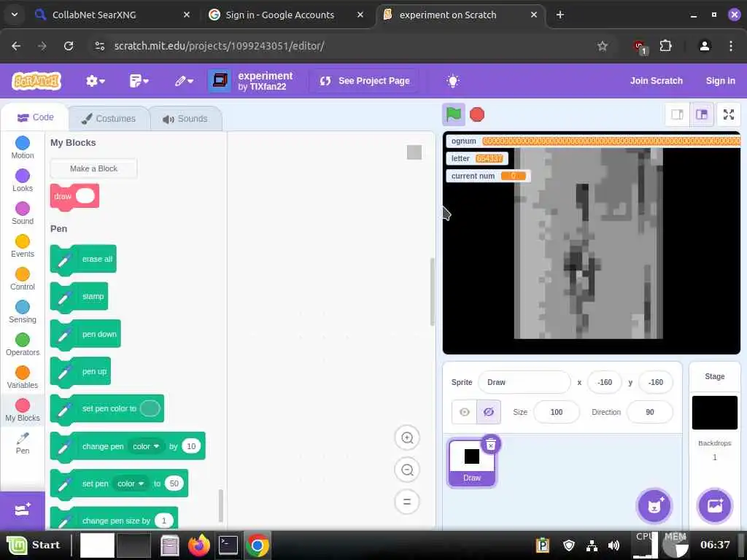Screen dimensions: 747x560
Task: Open the Edit pencil menu
Action: click(x=184, y=81)
